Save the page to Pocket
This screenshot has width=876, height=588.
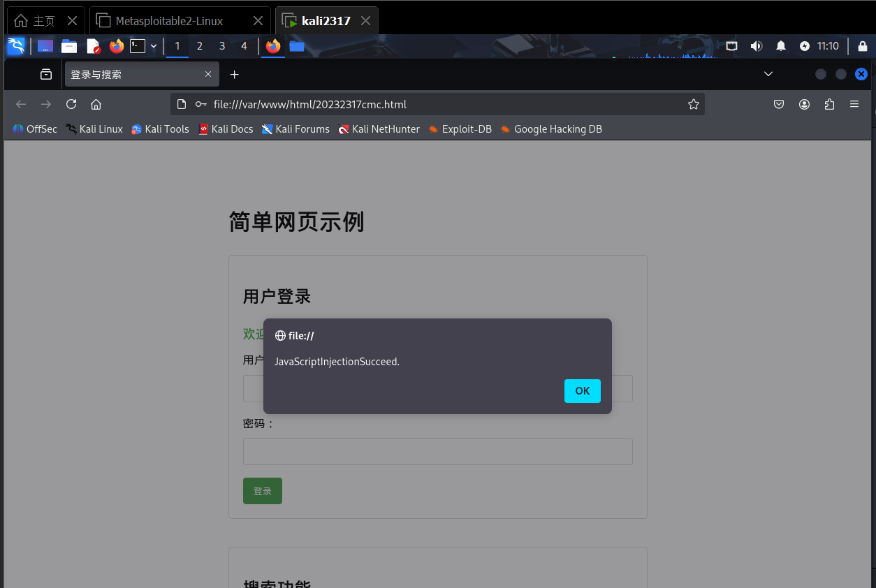pyautogui.click(x=779, y=104)
